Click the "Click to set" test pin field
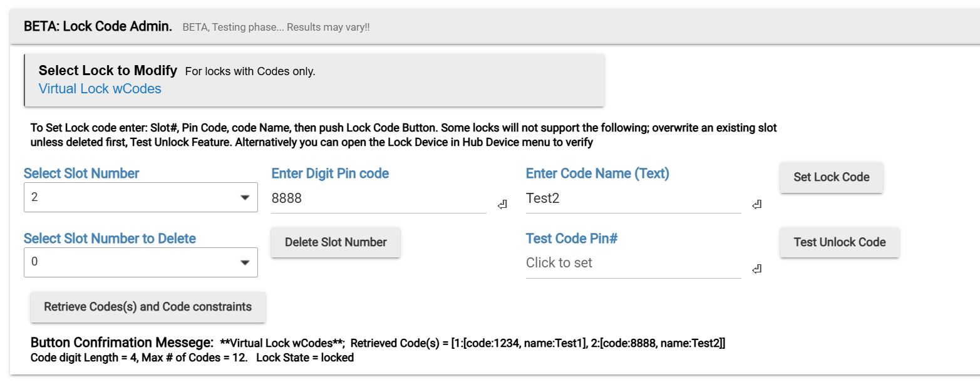 [x=632, y=263]
